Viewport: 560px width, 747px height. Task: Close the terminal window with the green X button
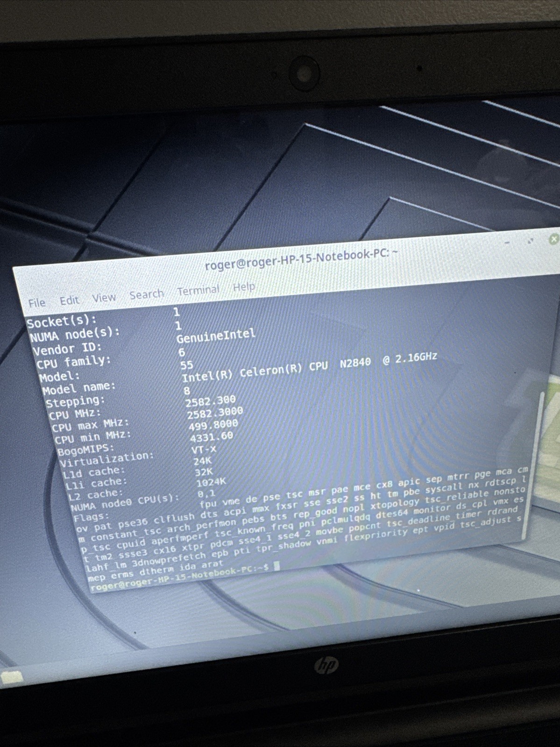point(554,239)
